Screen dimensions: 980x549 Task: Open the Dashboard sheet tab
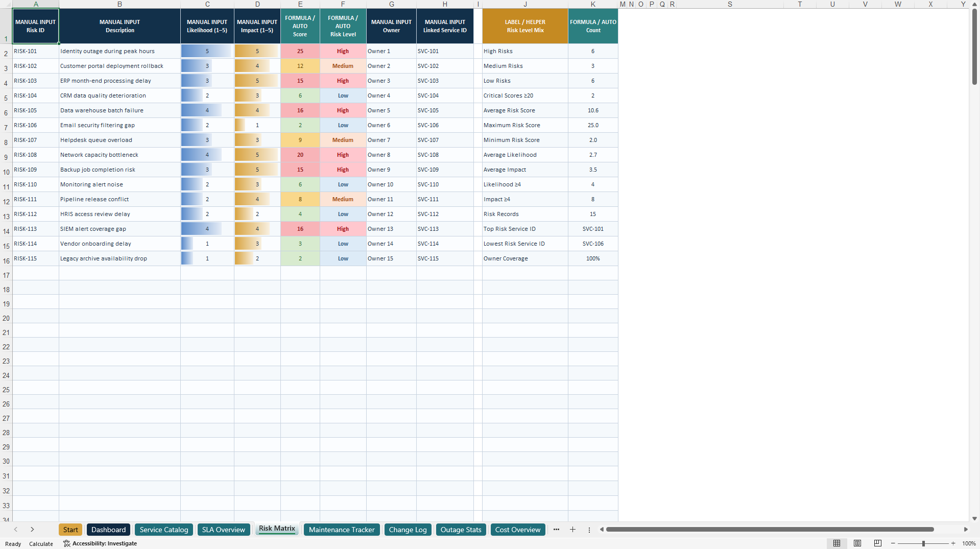point(108,530)
